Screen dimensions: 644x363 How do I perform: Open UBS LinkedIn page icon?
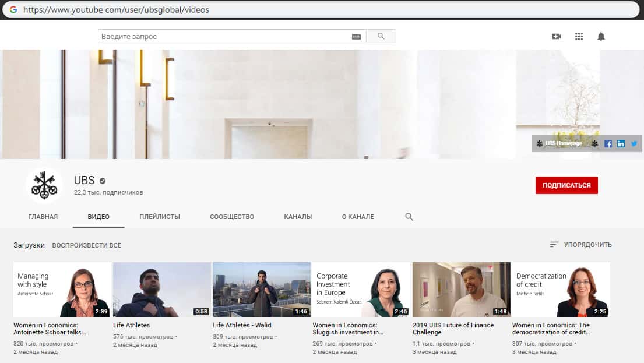pos(621,143)
